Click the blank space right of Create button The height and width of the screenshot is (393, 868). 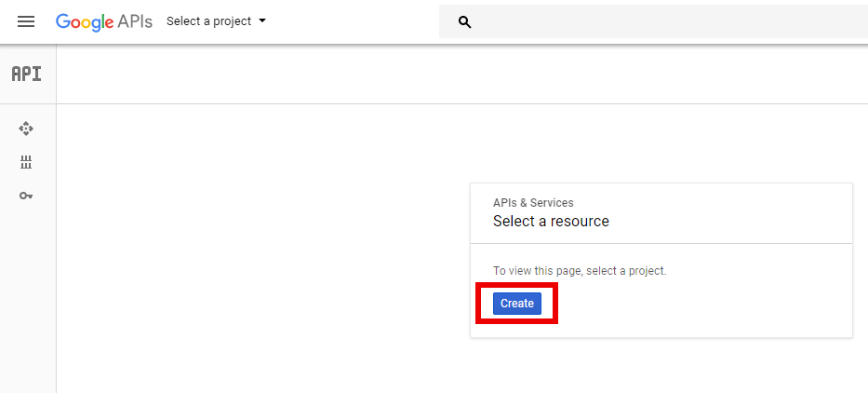tap(698, 304)
